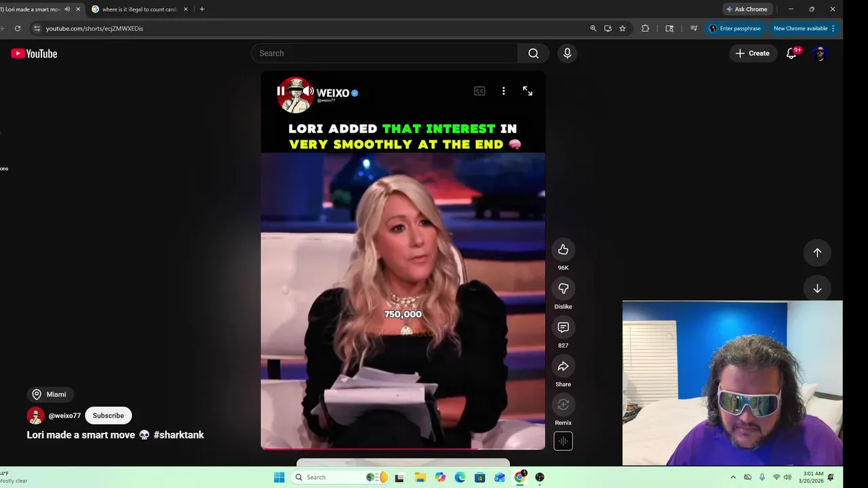Open the YouTube account avatar menu
This screenshot has height=488, width=868.
pos(820,54)
